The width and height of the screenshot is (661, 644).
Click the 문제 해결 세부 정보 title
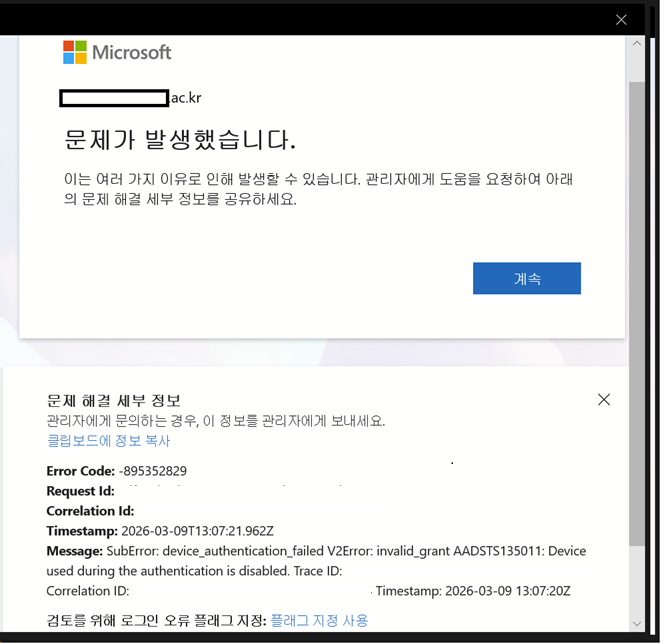tap(113, 401)
